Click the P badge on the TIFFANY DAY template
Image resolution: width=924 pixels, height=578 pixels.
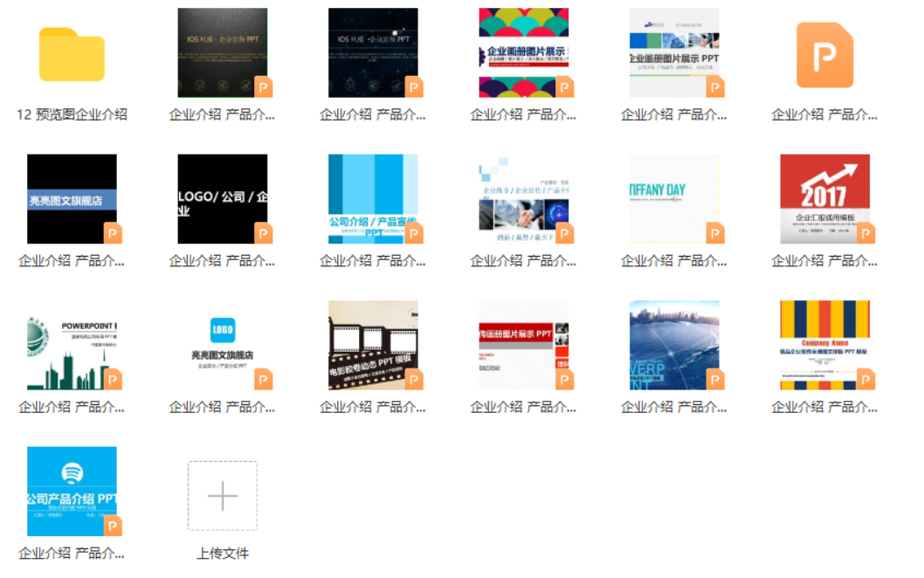(714, 232)
